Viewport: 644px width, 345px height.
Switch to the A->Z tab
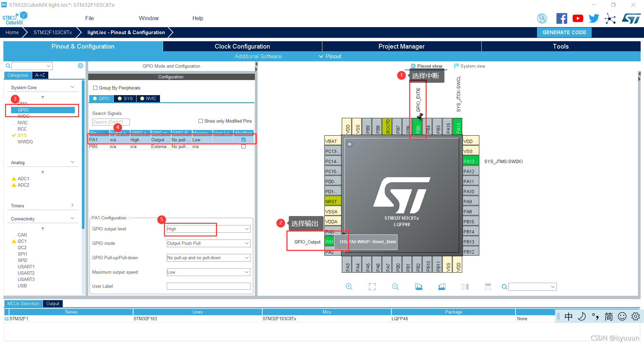pyautogui.click(x=40, y=75)
